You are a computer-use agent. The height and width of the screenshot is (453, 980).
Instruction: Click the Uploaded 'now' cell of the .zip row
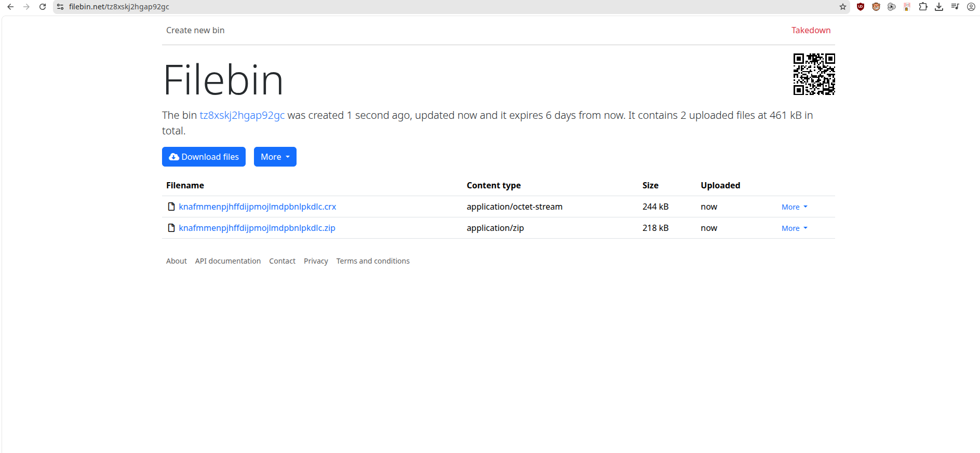(x=709, y=228)
